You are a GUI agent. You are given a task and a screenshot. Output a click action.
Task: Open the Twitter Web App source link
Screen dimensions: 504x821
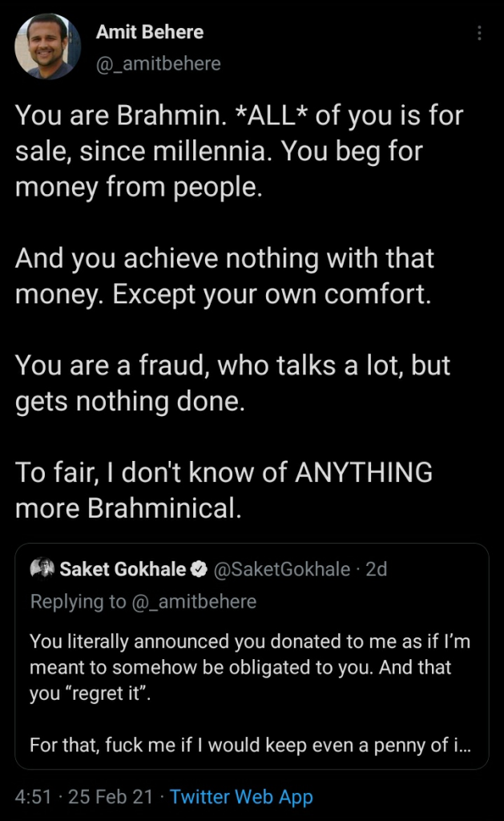(x=241, y=797)
